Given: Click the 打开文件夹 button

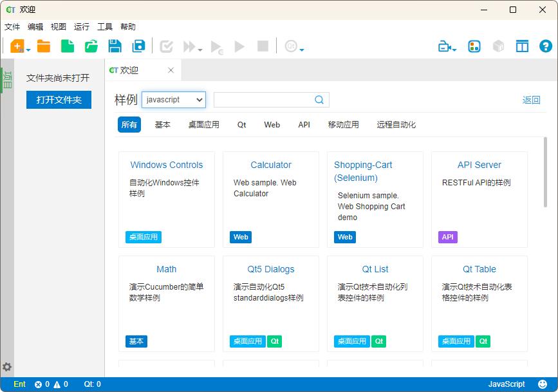Looking at the screenshot, I should click(59, 100).
